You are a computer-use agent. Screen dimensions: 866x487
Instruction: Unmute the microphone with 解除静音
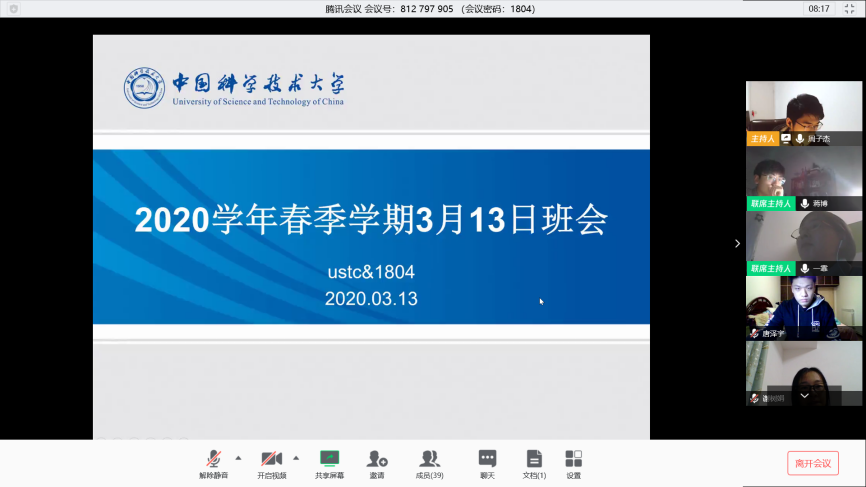click(213, 462)
